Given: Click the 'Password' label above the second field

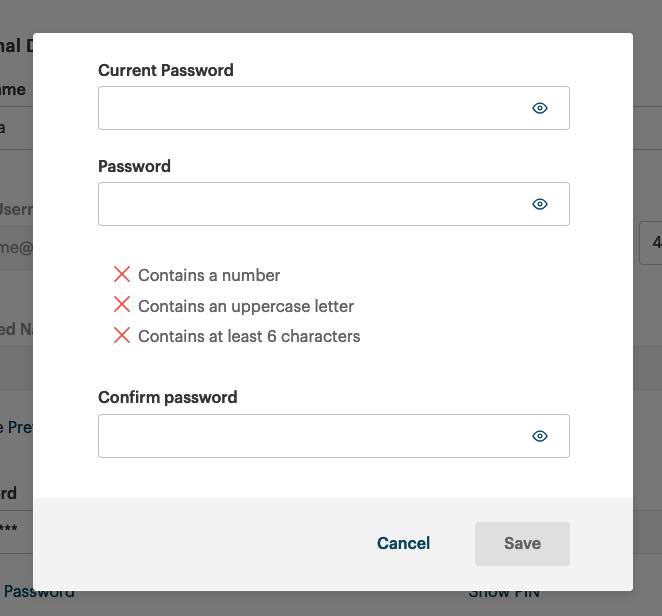Looking at the screenshot, I should pyautogui.click(x=134, y=166).
